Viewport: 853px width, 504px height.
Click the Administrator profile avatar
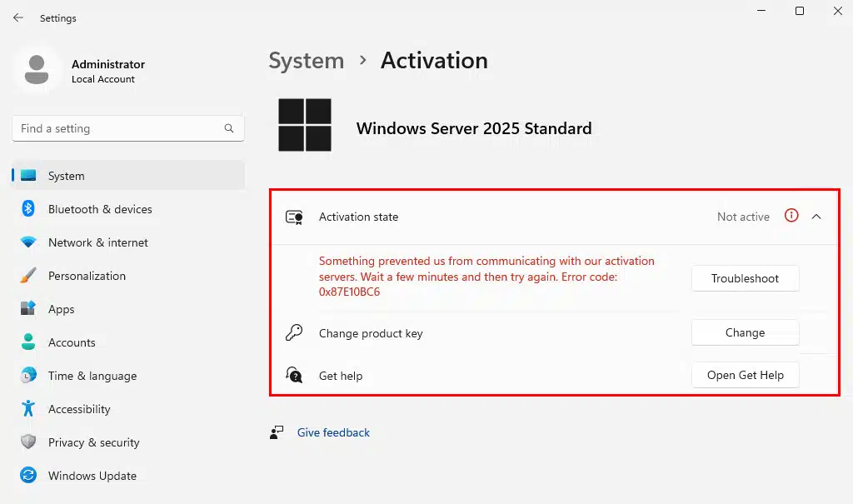point(37,71)
